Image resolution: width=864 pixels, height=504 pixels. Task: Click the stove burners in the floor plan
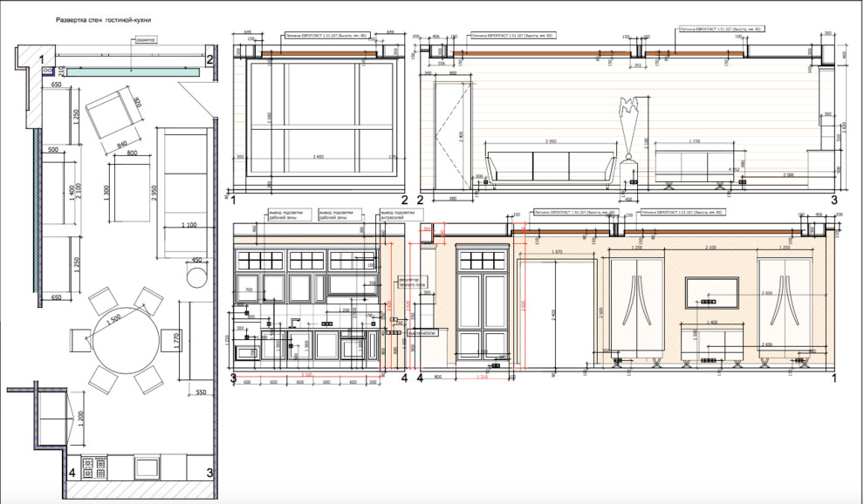point(87,464)
